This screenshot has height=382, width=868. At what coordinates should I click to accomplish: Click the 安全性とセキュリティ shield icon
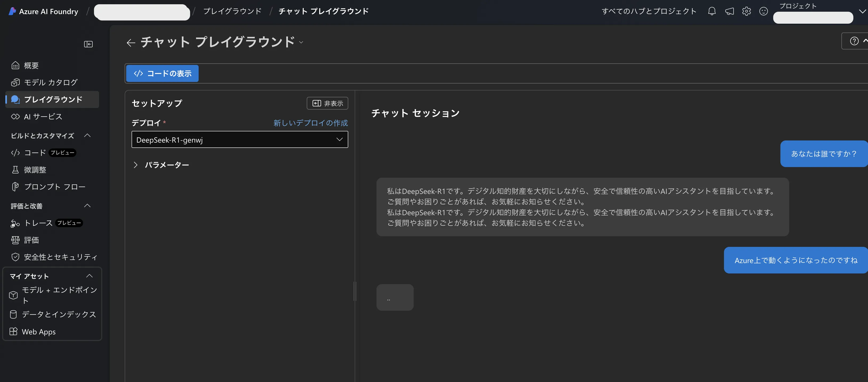pos(15,257)
